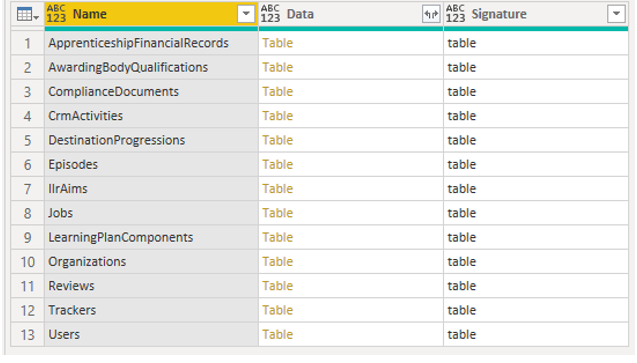637x363 pixels.
Task: Select the CrmActivities name cell
Action: coord(151,116)
